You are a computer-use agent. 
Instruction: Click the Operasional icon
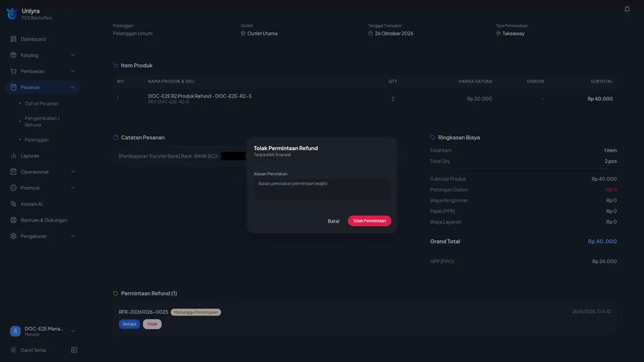(x=13, y=172)
